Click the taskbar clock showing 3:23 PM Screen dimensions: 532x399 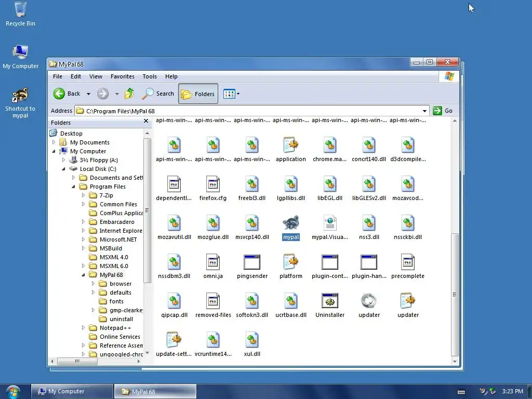pos(512,391)
